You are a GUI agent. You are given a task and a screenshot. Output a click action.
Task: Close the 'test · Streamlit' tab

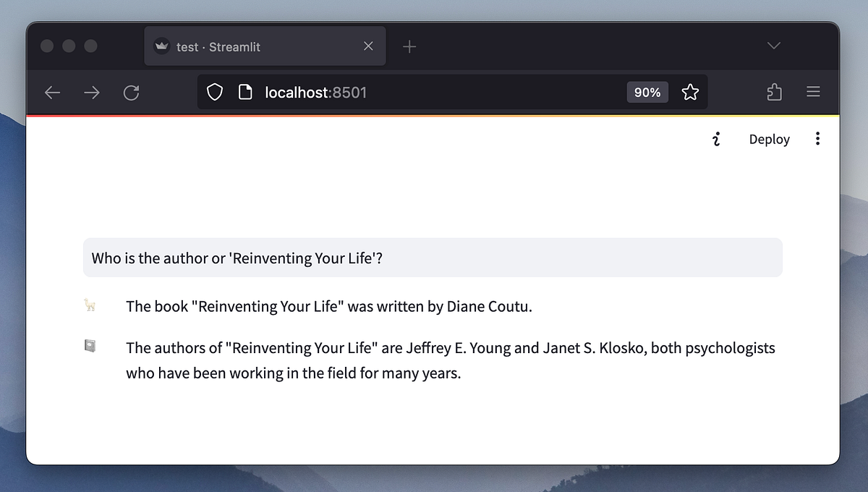pos(368,46)
